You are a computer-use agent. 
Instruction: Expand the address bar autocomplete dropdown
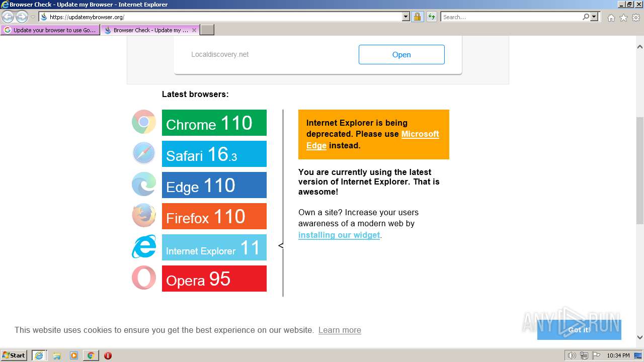pos(406,17)
